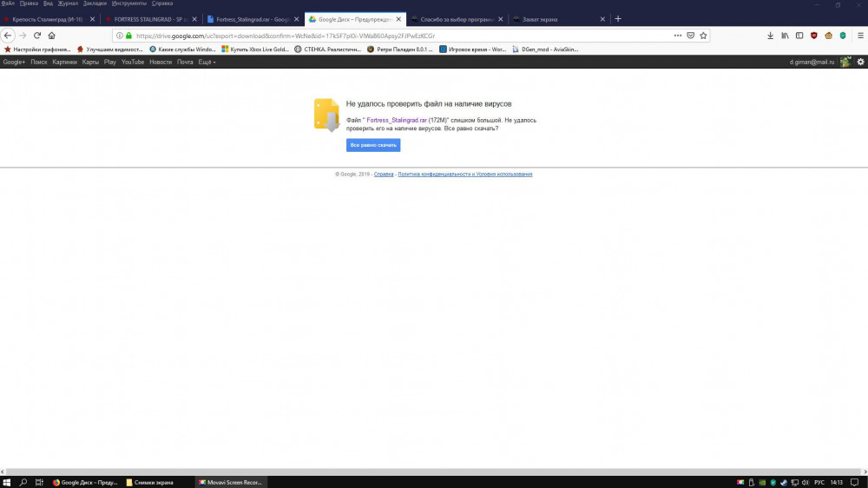
Task: Open Windows Task View
Action: click(x=39, y=483)
